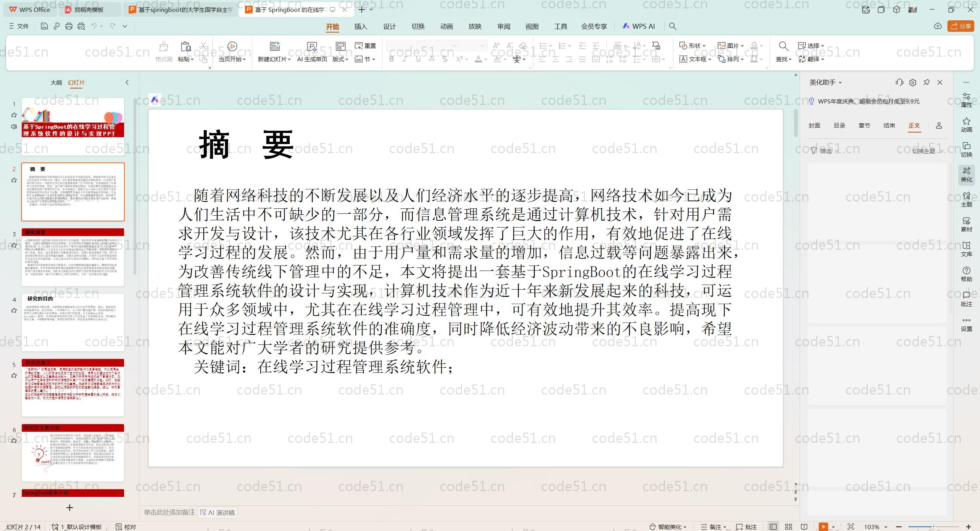
Task: Switch to the 大纲 outline tab
Action: 56,82
